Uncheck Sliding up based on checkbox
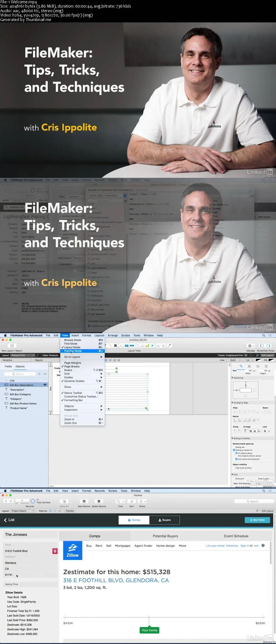The image size is (276, 644). tap(234, 450)
